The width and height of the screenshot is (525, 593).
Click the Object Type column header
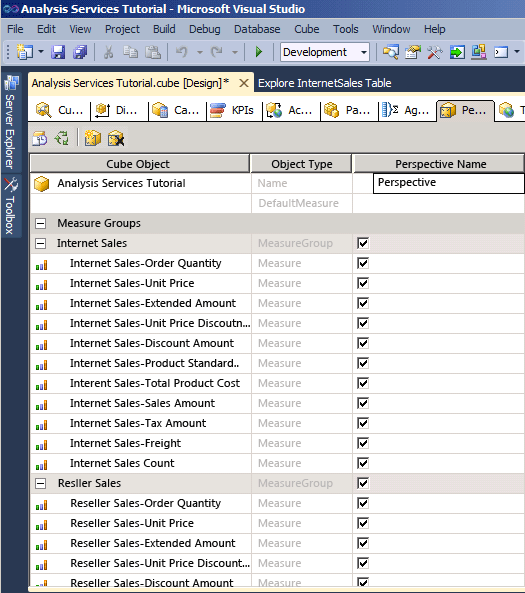[x=301, y=164]
